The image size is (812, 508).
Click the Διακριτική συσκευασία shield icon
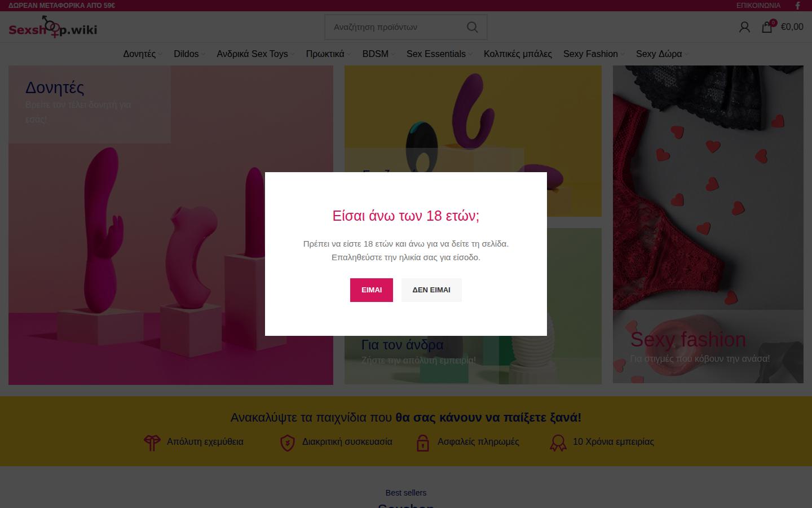point(288,443)
